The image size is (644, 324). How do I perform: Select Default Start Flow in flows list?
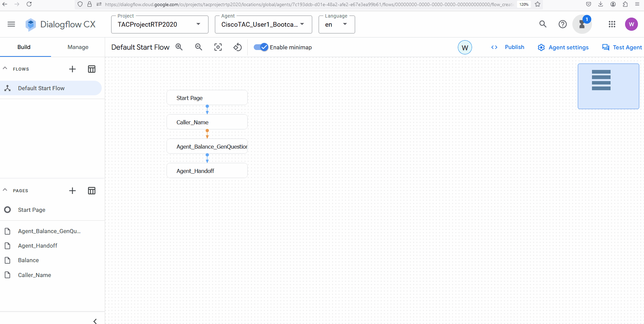[x=51, y=88]
